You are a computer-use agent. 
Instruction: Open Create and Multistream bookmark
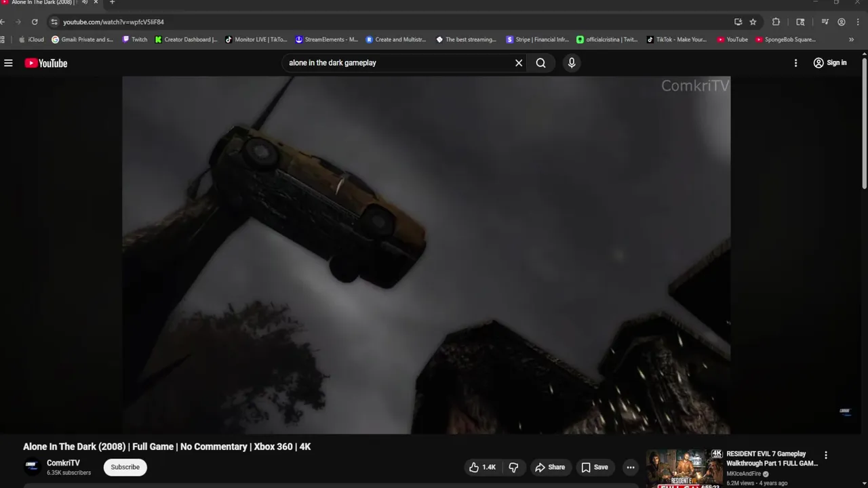pos(396,39)
